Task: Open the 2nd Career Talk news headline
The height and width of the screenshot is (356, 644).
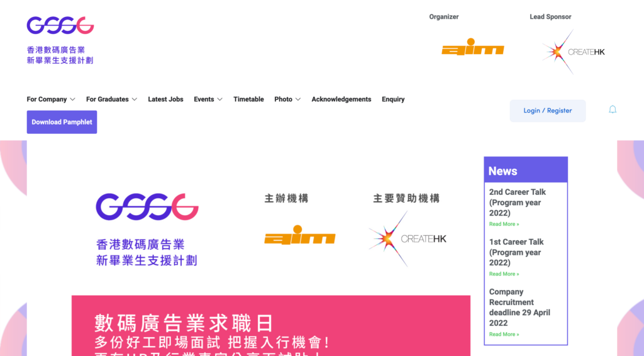Action: pos(518,203)
